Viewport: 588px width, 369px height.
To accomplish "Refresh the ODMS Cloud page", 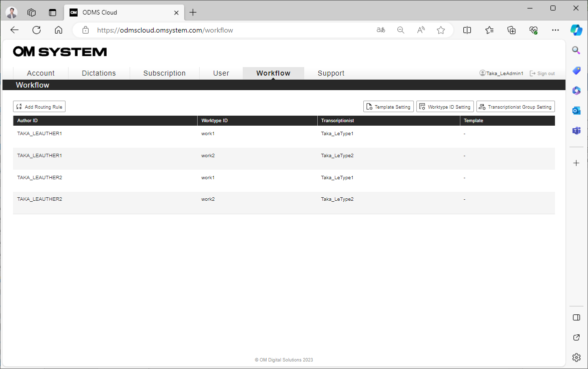I will [x=36, y=30].
